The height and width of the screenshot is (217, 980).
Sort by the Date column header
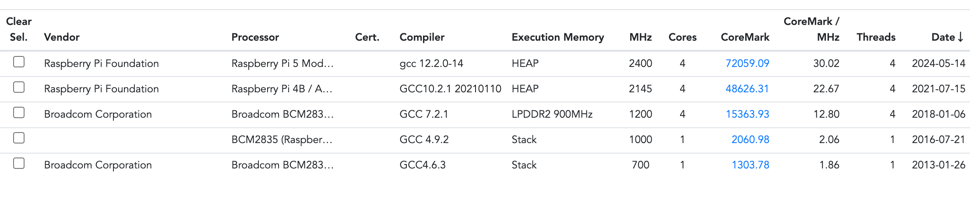pyautogui.click(x=947, y=37)
